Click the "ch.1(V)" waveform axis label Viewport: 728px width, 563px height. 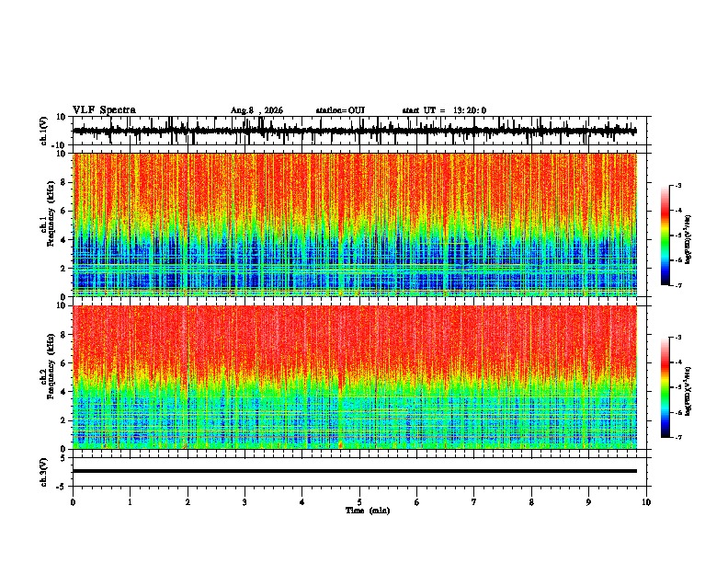pyautogui.click(x=43, y=131)
